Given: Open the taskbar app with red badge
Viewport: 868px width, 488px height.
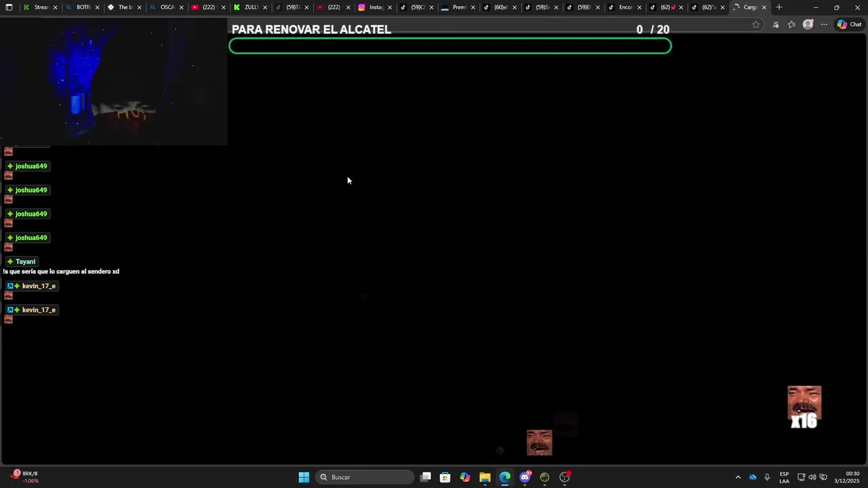Looking at the screenshot, I should coord(565,477).
